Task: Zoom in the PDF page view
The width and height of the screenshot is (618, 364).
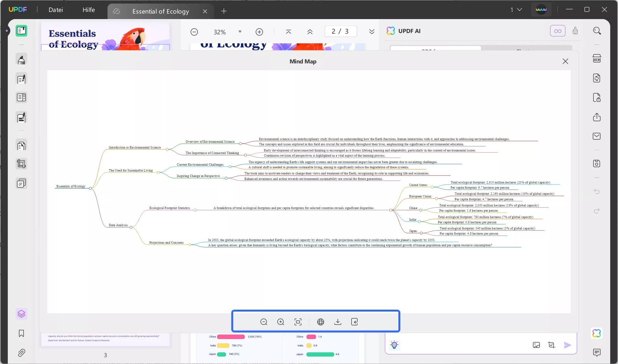Action: point(259,32)
